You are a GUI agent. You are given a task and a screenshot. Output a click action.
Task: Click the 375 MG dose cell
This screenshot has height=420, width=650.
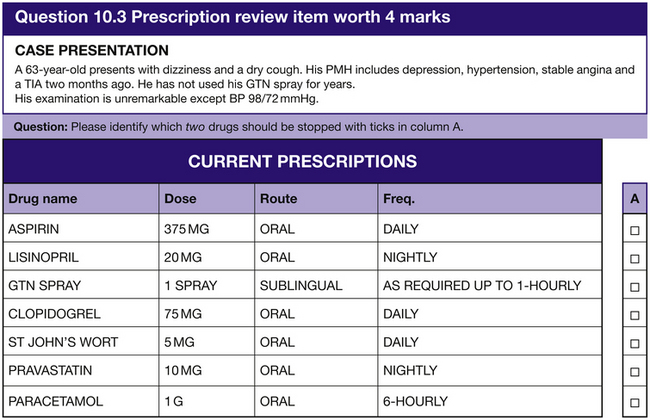pyautogui.click(x=189, y=229)
